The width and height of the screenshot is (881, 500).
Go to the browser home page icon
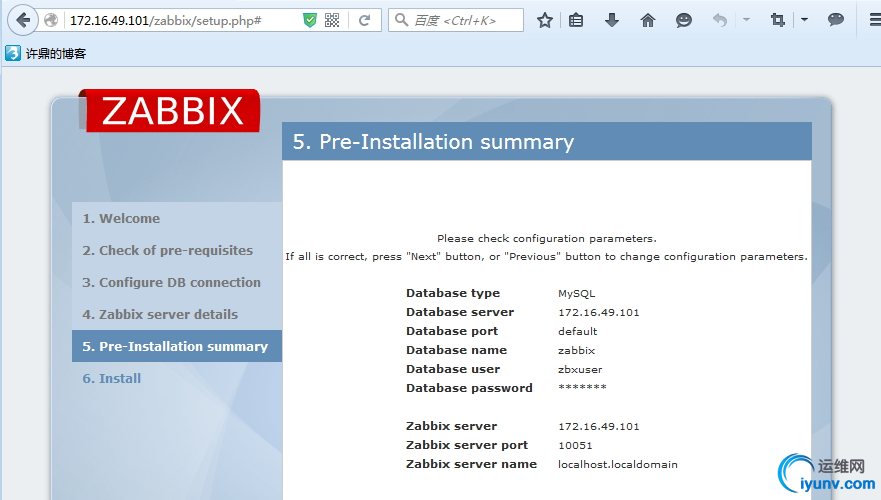click(x=648, y=21)
